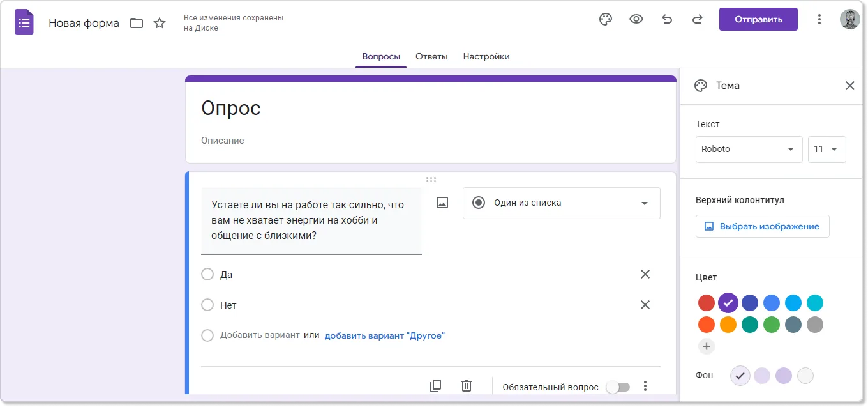Viewport: 868px width, 407px height.
Task: Duplicate the question with copy icon
Action: (436, 386)
